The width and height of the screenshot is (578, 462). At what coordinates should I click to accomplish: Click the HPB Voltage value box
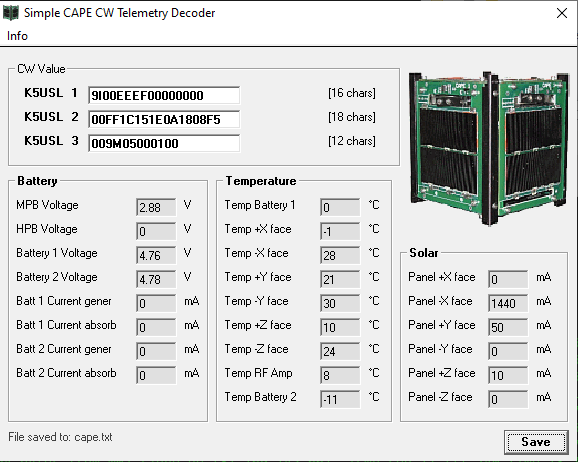pyautogui.click(x=156, y=231)
